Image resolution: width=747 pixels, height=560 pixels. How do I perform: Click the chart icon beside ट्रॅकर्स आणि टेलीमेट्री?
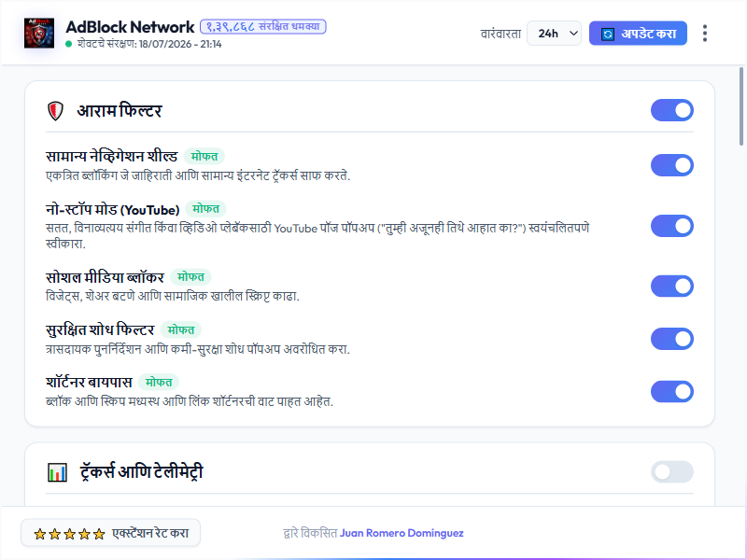coord(57,472)
